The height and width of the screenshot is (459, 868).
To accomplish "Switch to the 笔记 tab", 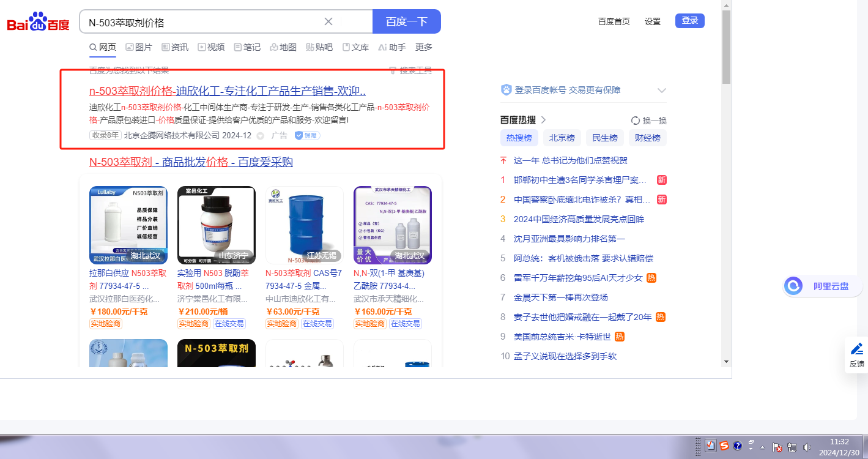I will [x=247, y=47].
